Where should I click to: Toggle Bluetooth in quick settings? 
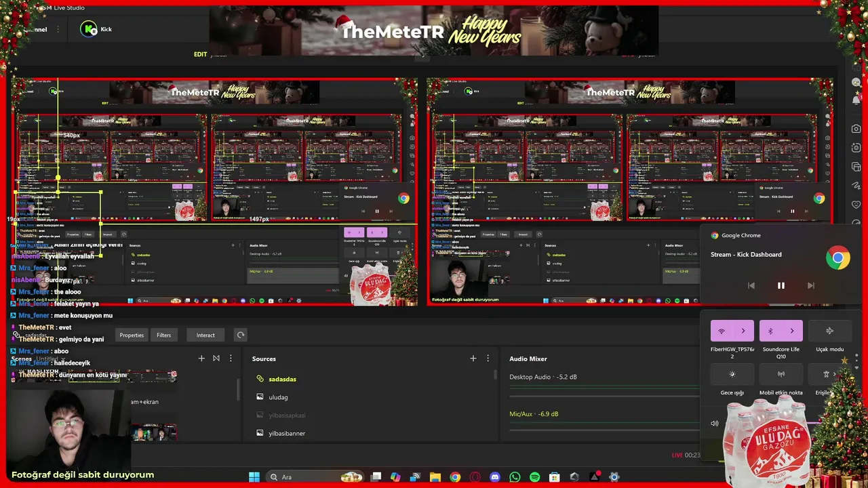tap(770, 331)
